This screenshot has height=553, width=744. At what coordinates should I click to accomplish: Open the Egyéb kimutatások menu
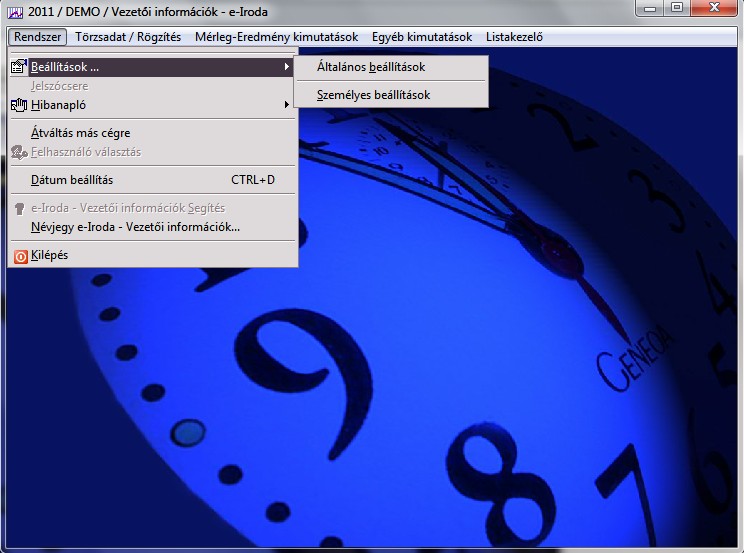click(x=421, y=37)
